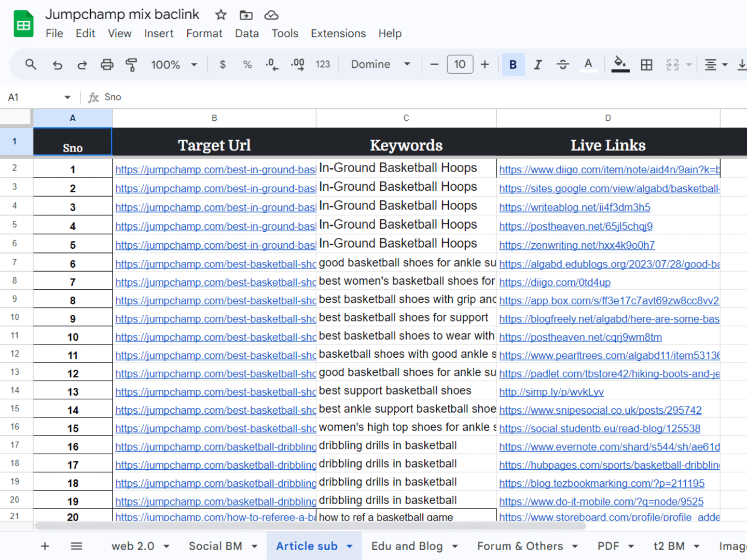Image resolution: width=747 pixels, height=560 pixels.
Task: Click the Keywords header cell
Action: (x=406, y=142)
